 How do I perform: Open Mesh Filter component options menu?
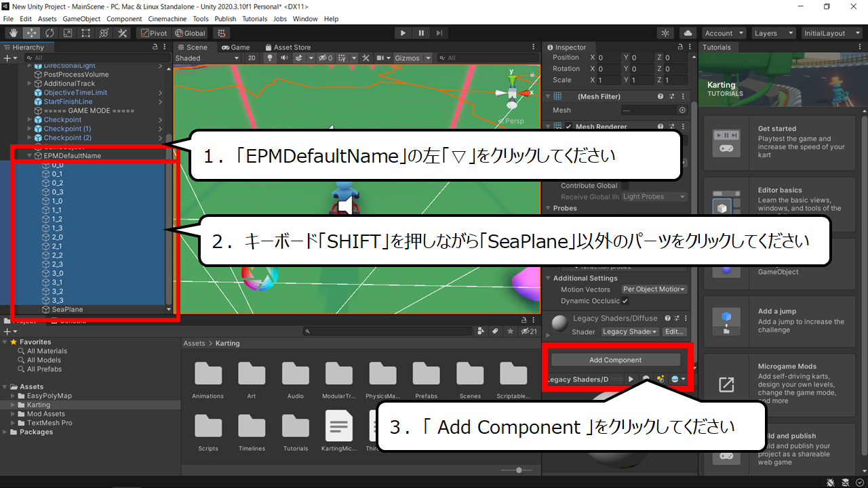click(682, 97)
